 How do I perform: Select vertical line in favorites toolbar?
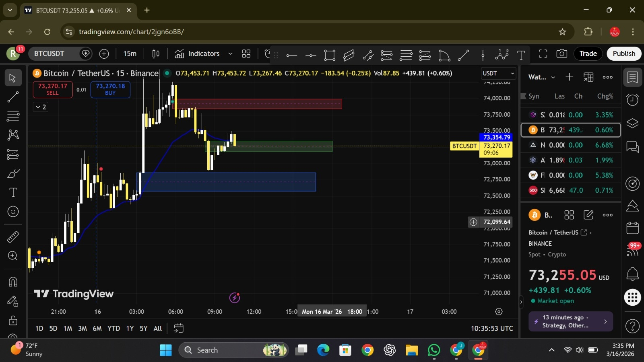point(483,55)
